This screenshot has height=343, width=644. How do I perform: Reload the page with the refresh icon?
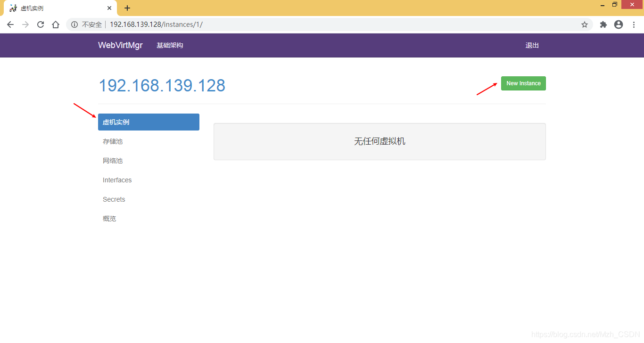[41, 24]
